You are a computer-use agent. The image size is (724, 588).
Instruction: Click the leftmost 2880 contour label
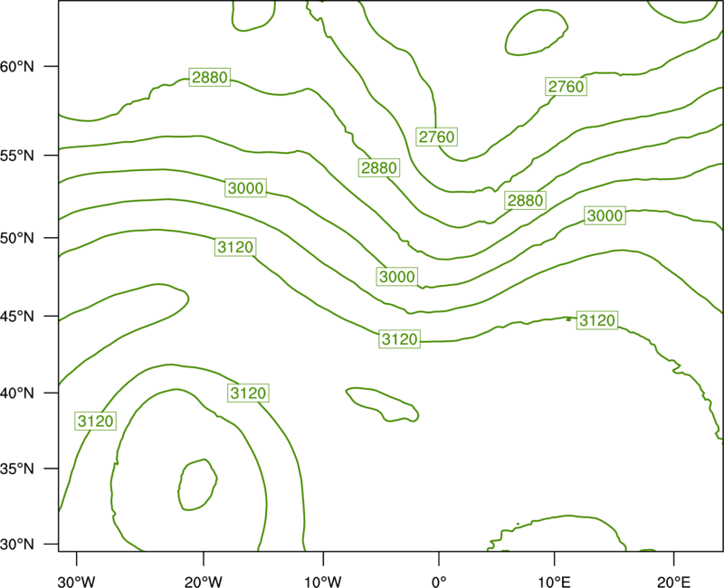[x=210, y=77]
